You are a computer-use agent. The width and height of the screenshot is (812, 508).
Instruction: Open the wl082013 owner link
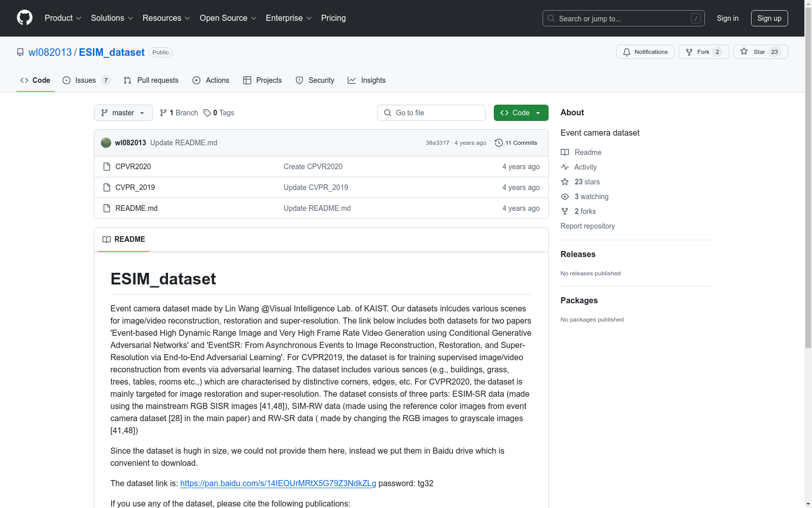coord(50,52)
